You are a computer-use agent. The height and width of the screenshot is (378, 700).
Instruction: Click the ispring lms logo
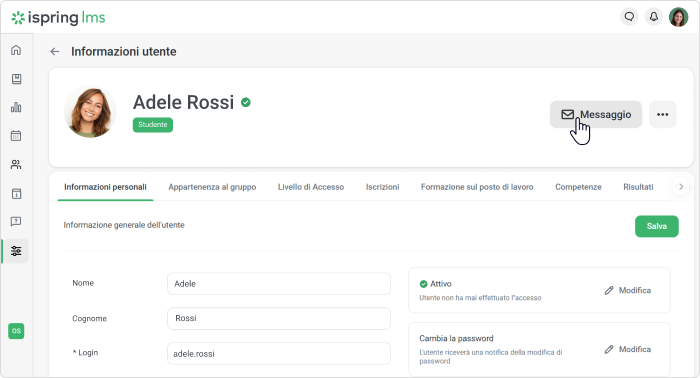[58, 18]
